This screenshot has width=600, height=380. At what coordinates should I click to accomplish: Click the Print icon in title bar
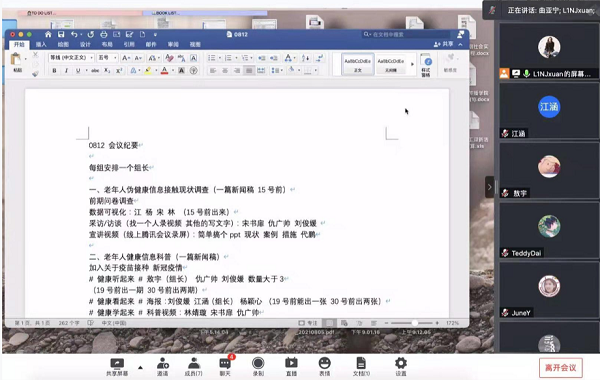coord(104,34)
